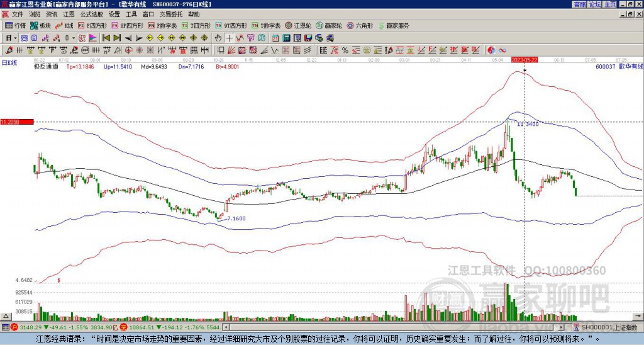Open the 日 period dropdown
Image resolution: width=644 pixels, height=345 pixels.
11,38
